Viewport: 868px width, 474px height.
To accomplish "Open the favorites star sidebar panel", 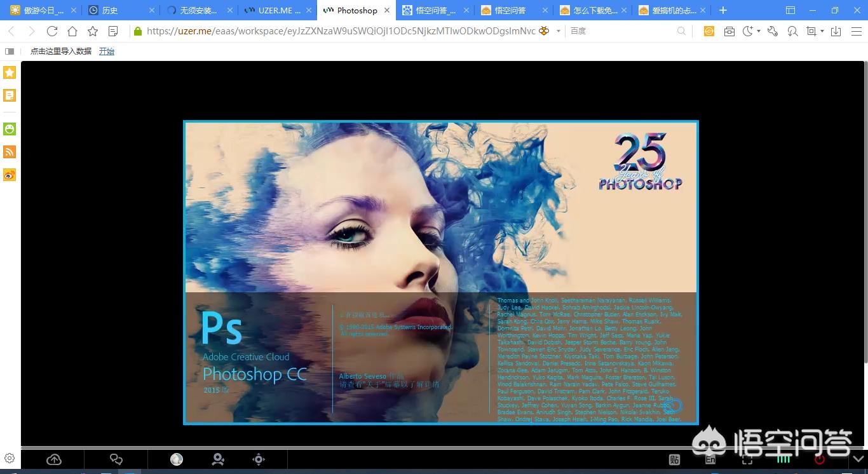I will [x=10, y=72].
